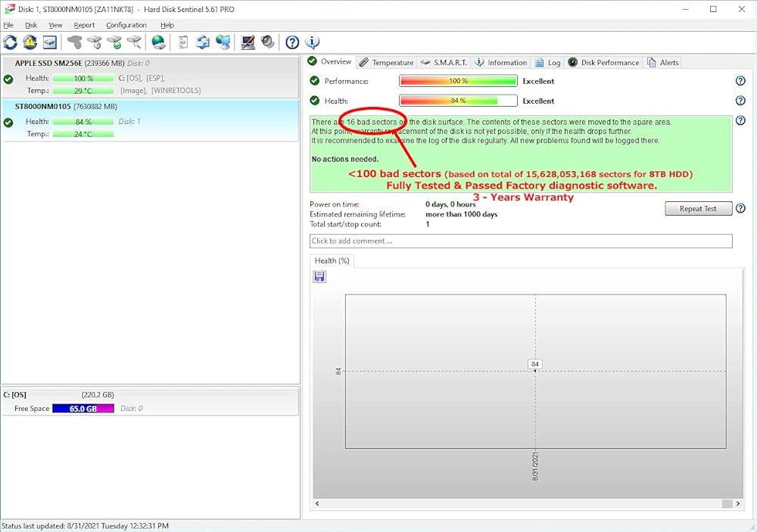Click the Repeat Test button
The height and width of the screenshot is (532, 757).
click(698, 209)
